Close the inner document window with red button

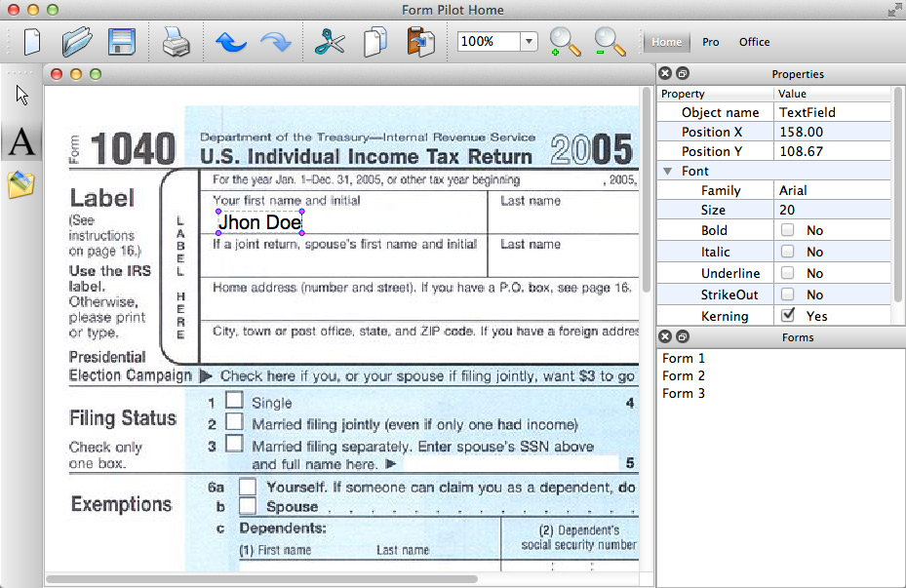[x=57, y=74]
